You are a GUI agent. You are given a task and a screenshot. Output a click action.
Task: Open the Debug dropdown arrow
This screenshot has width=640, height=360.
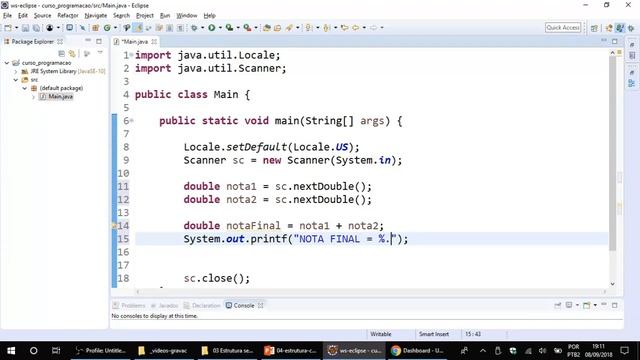[x=202, y=28]
